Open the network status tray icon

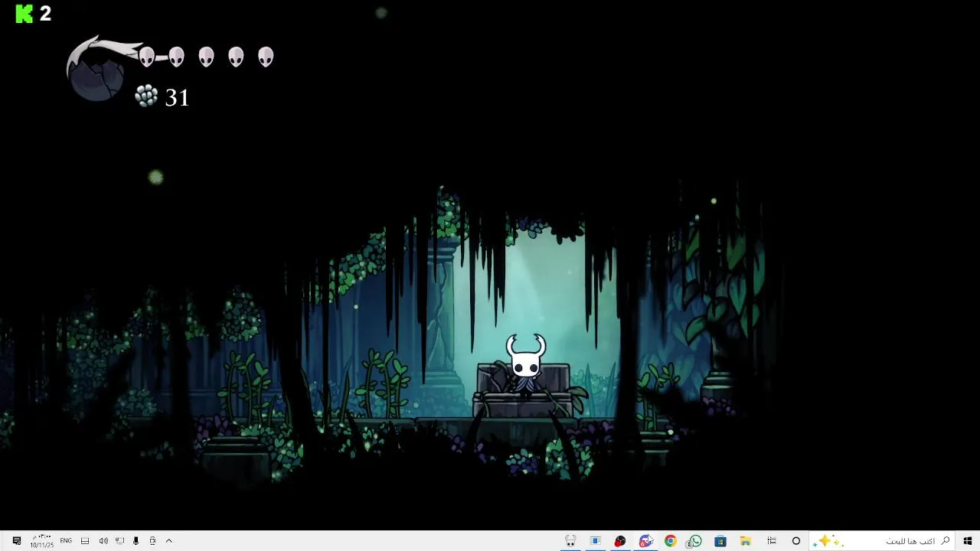(120, 541)
